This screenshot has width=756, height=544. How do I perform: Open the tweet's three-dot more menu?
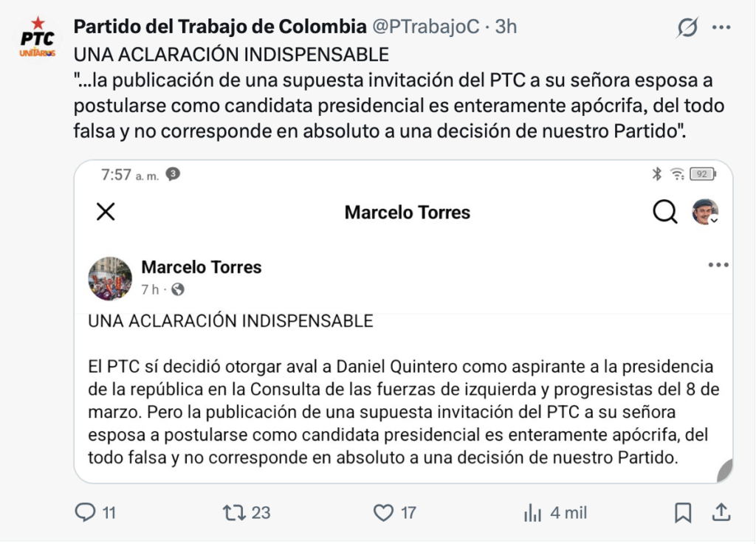(721, 27)
